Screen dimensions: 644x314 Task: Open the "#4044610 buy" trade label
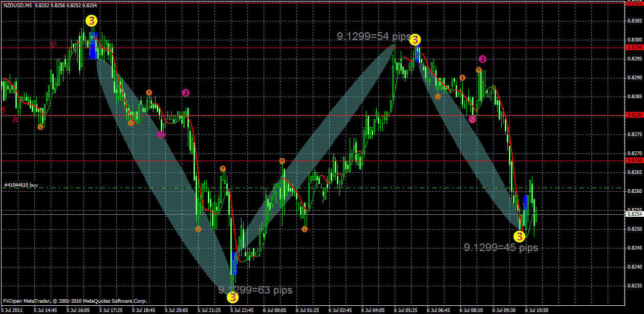coord(23,185)
